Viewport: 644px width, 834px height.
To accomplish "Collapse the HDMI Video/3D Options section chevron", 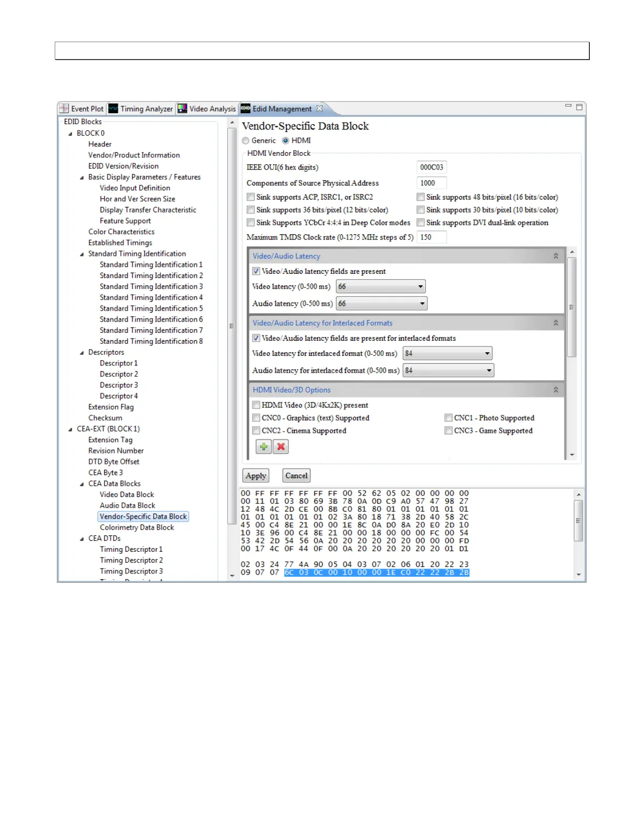I will tap(556, 390).
